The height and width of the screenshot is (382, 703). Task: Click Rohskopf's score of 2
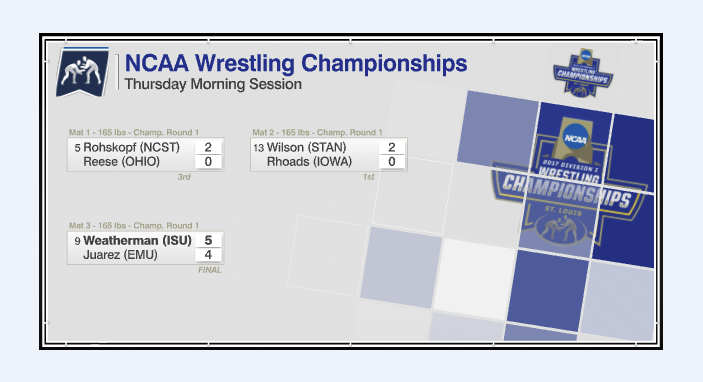208,147
